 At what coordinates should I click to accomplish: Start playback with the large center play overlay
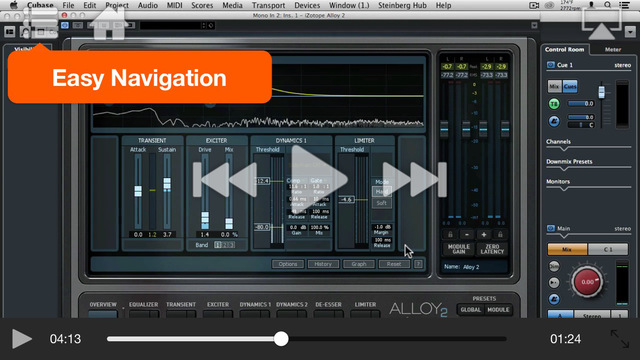click(x=318, y=179)
